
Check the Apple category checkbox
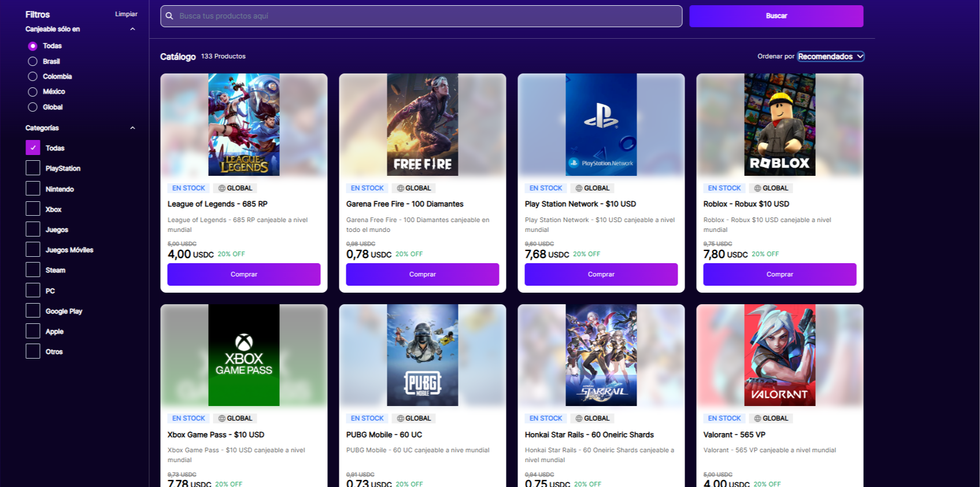tap(33, 331)
